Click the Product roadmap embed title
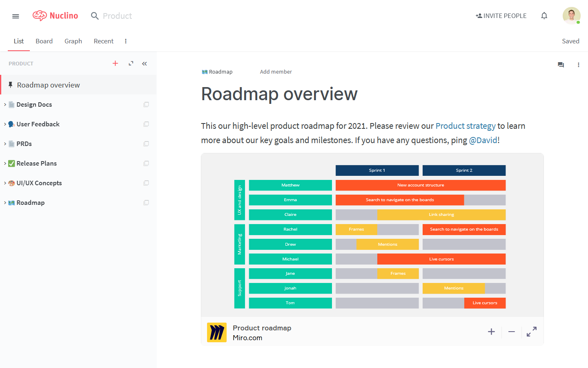This screenshot has height=368, width=588. tap(262, 328)
